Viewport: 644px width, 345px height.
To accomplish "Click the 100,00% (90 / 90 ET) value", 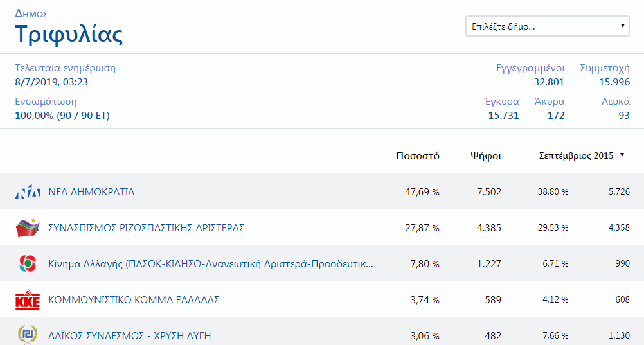I will (x=62, y=116).
